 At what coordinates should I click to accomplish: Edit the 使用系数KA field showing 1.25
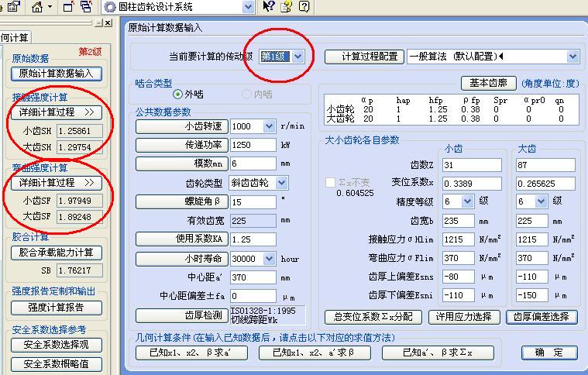click(x=253, y=239)
